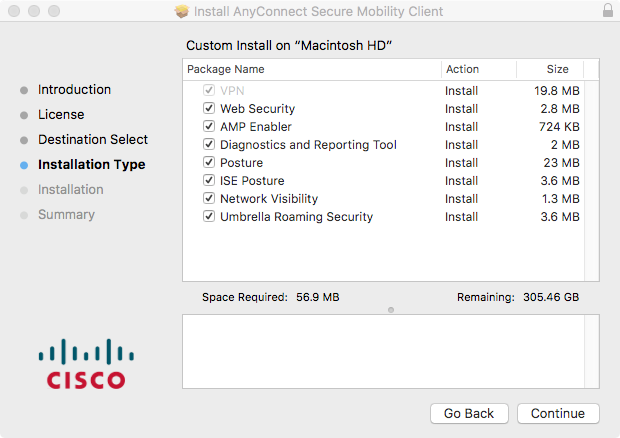Click the Package Name column header
Screen dimensions: 620x438
click(312, 69)
